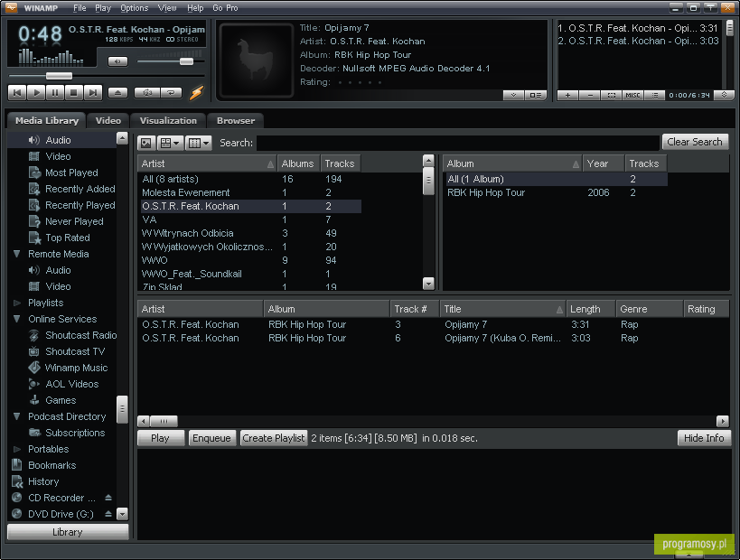Click the Winamp lightning bolt icon

[x=196, y=92]
